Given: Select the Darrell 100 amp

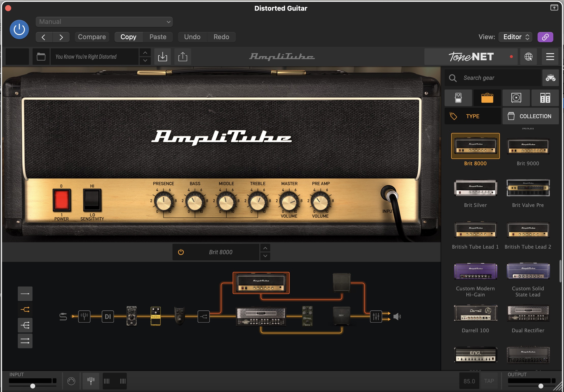Looking at the screenshot, I should tap(476, 313).
